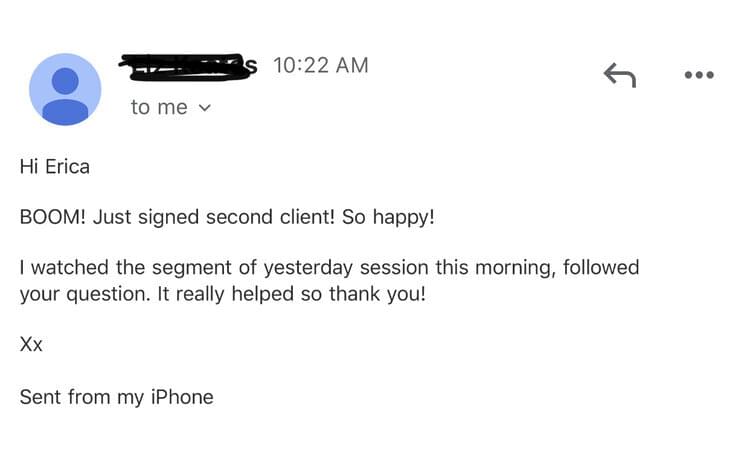Image resolution: width=750 pixels, height=449 pixels.
Task: Click the word "BOOM!" in the message
Action: click(x=53, y=217)
